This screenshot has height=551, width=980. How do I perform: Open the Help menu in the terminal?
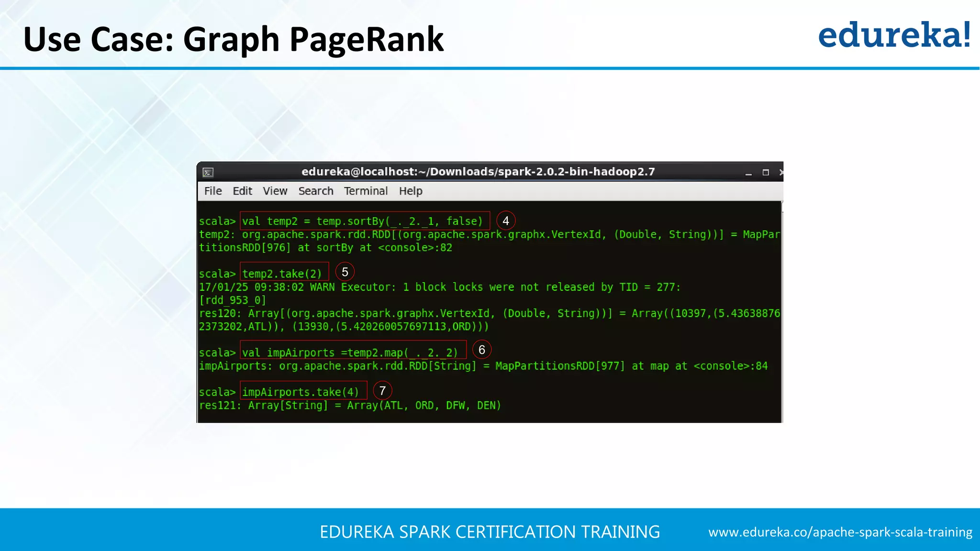(x=411, y=191)
